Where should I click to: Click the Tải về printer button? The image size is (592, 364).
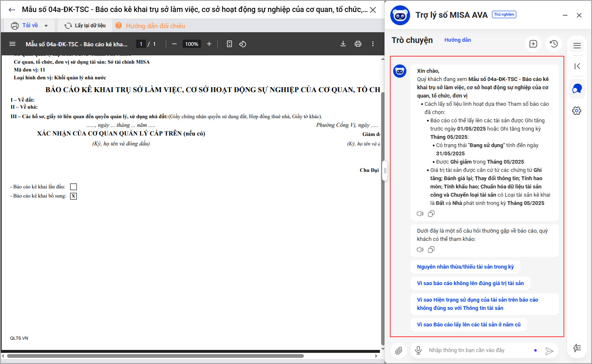[25, 26]
